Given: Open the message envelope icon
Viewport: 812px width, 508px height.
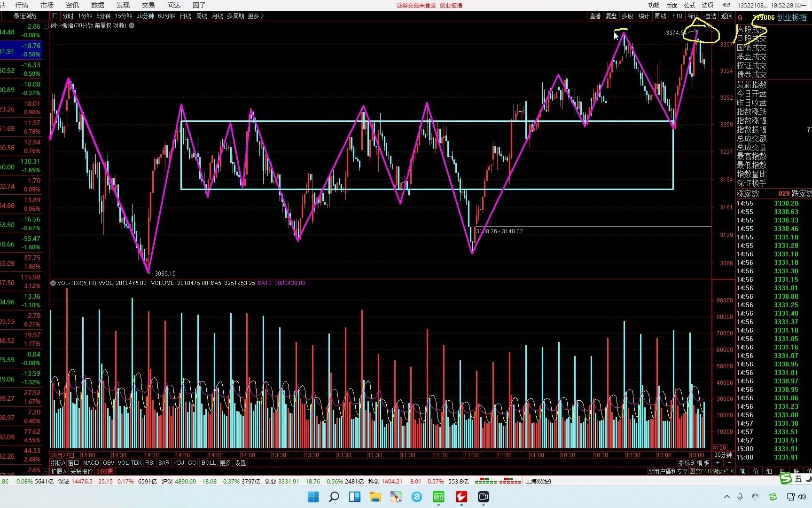Looking at the screenshot, I should tap(726, 5).
